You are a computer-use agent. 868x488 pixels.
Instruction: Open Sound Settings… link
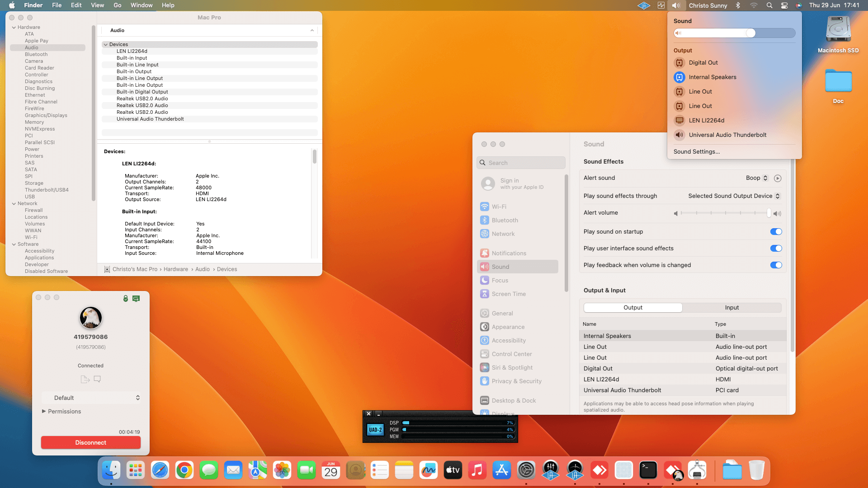click(x=696, y=152)
